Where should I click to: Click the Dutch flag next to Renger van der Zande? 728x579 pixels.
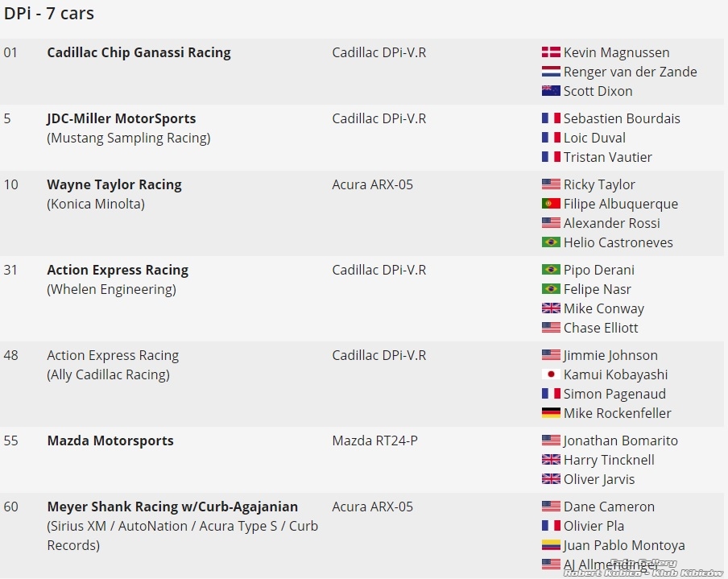[x=551, y=72]
